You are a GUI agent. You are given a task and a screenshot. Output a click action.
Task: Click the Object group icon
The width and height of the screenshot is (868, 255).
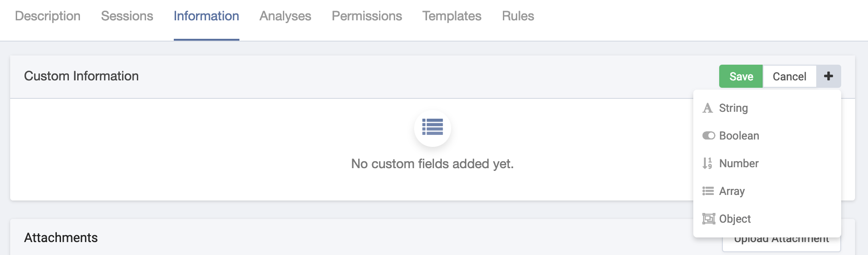pyautogui.click(x=709, y=219)
